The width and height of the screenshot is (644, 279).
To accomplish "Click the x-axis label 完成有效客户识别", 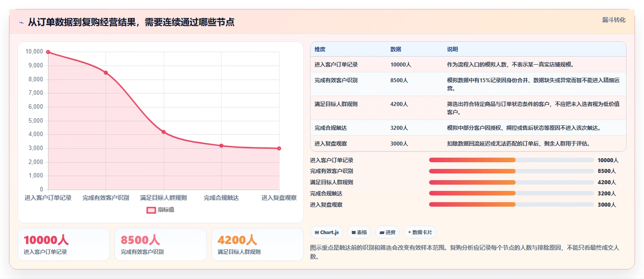I will (106, 198).
